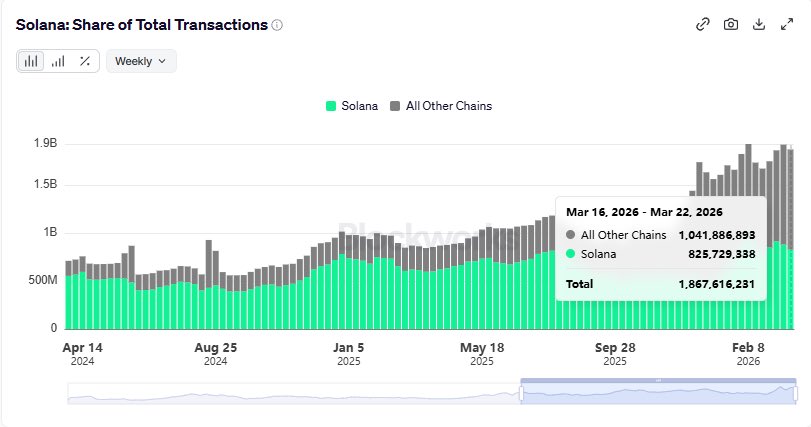The image size is (811, 427).
Task: Switch to the stacked bar chart view
Action: click(x=31, y=61)
